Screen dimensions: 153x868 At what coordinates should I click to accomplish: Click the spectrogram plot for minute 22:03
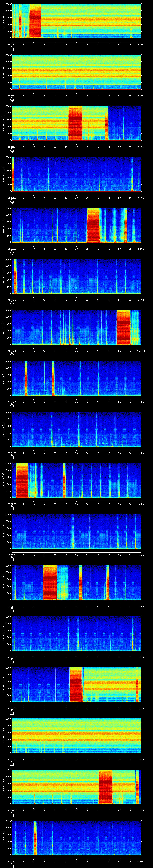pyautogui.click(x=77, y=531)
